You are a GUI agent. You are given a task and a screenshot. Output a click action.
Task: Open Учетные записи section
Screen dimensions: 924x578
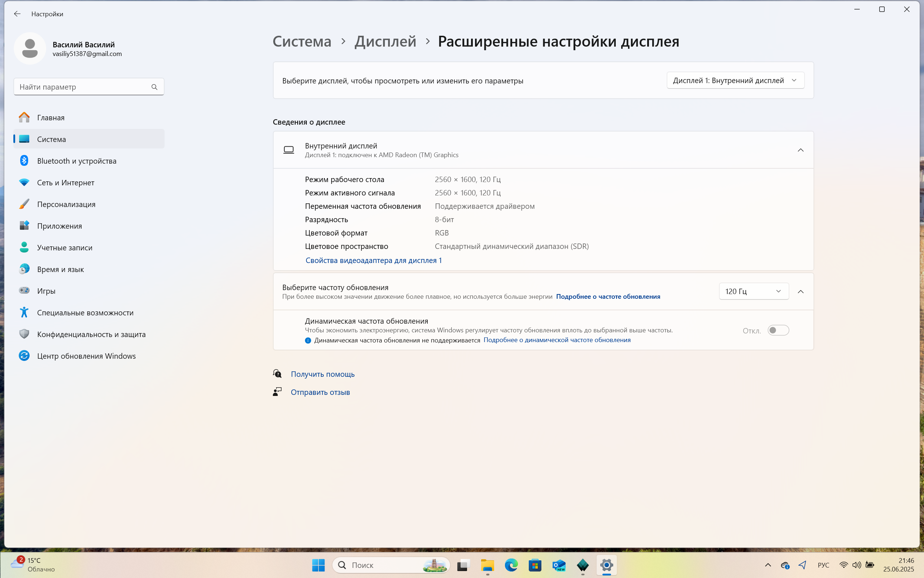89,247
